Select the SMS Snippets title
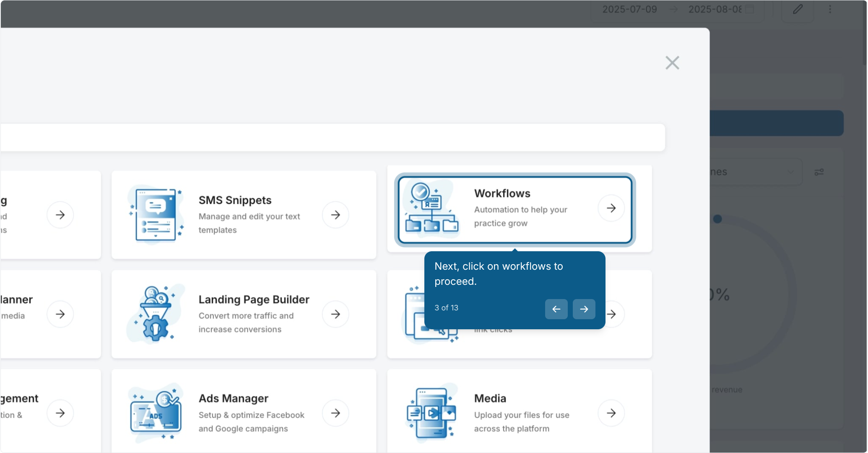 235,200
